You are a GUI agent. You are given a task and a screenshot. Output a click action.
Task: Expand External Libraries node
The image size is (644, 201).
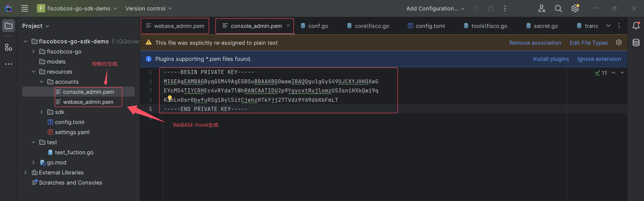coord(26,172)
